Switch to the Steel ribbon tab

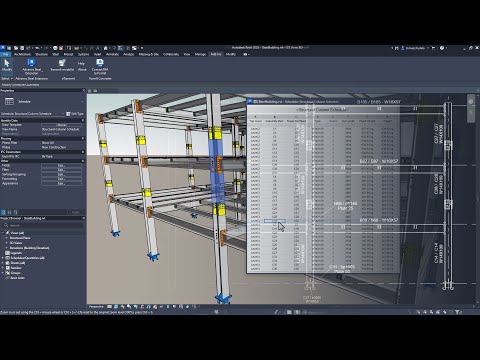point(55,54)
